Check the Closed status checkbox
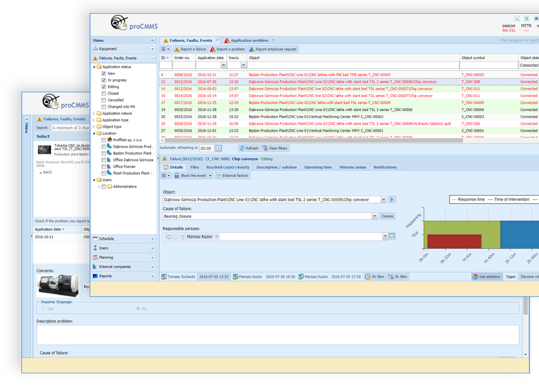This screenshot has width=539, height=392. click(x=103, y=94)
